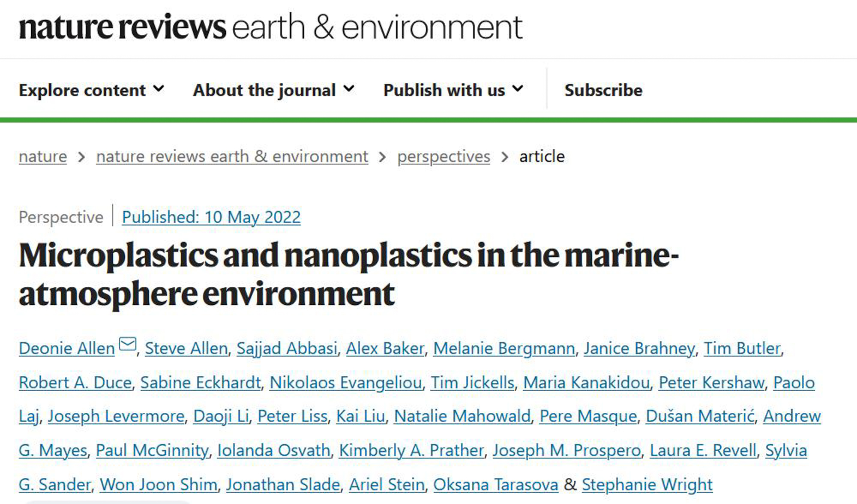Click author Stephanie Wright link

647,485
